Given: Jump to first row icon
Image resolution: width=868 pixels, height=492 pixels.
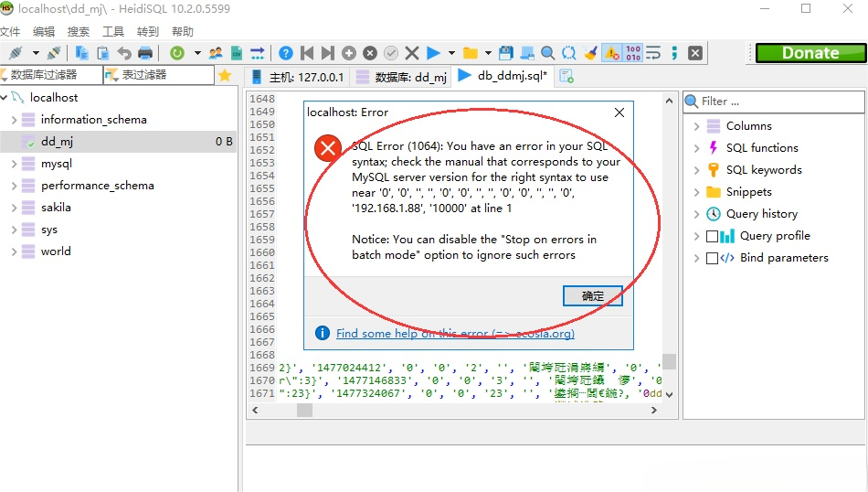Looking at the screenshot, I should (x=307, y=53).
